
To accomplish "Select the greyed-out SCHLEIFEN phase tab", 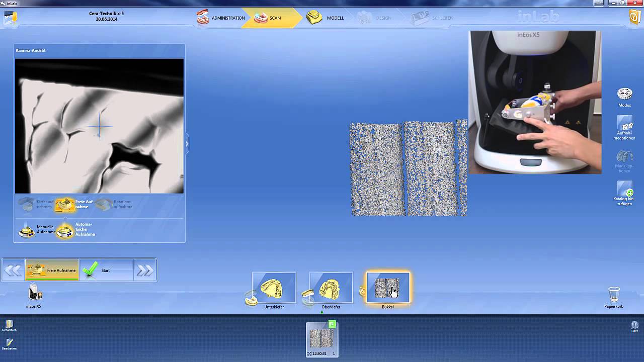I will pos(432,18).
